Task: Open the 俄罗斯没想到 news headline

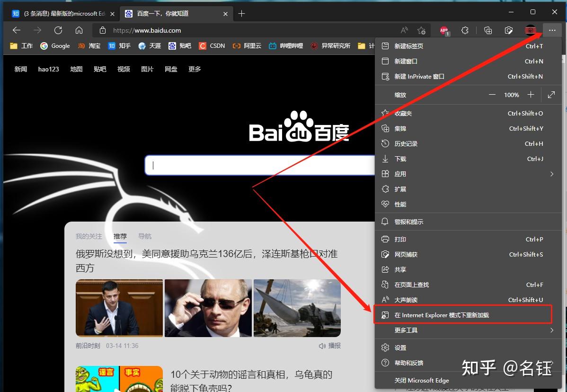Action: coord(206,261)
